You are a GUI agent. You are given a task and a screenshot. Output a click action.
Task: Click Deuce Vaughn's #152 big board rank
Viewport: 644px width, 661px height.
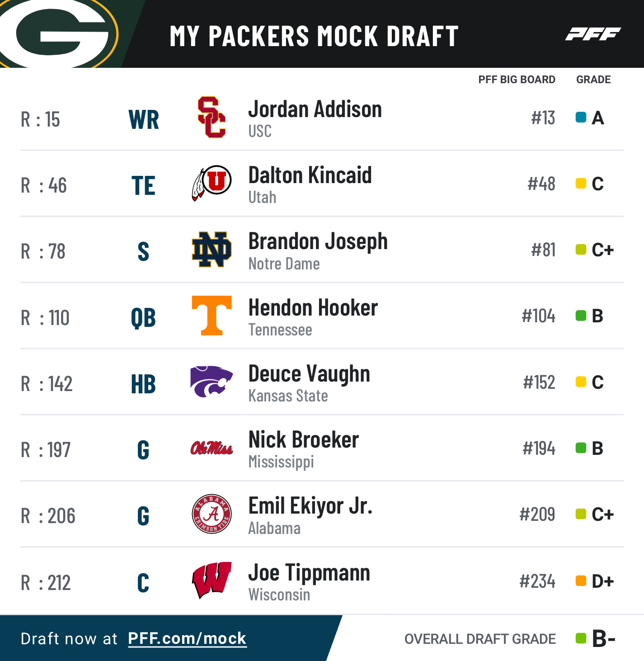pos(539,382)
